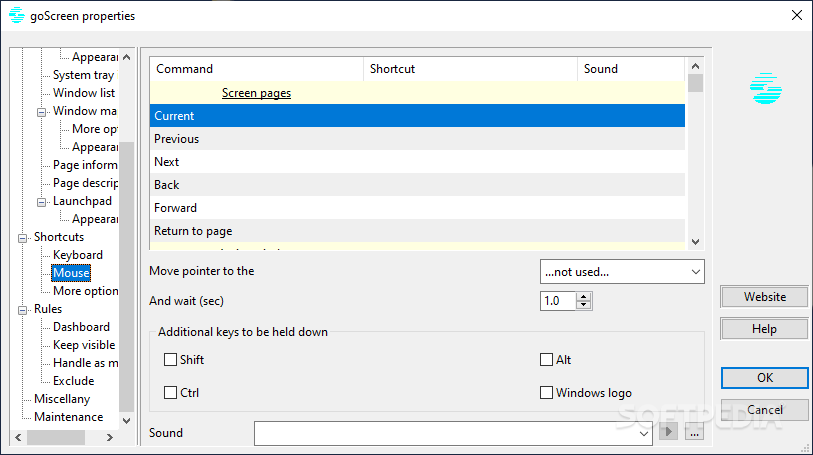Click the And wait seconds input field
This screenshot has height=455, width=813.
(x=558, y=301)
